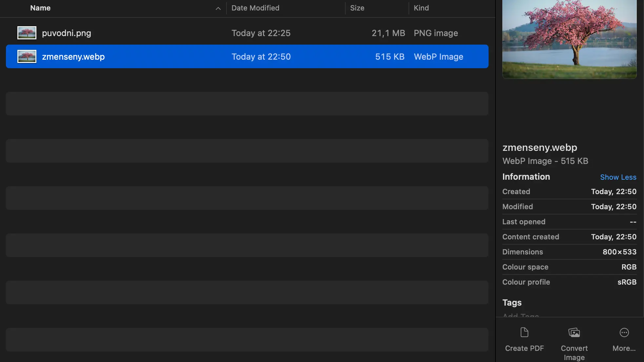Click the puvodni.png file thumbnail icon
The width and height of the screenshot is (644, 362).
coord(27,33)
